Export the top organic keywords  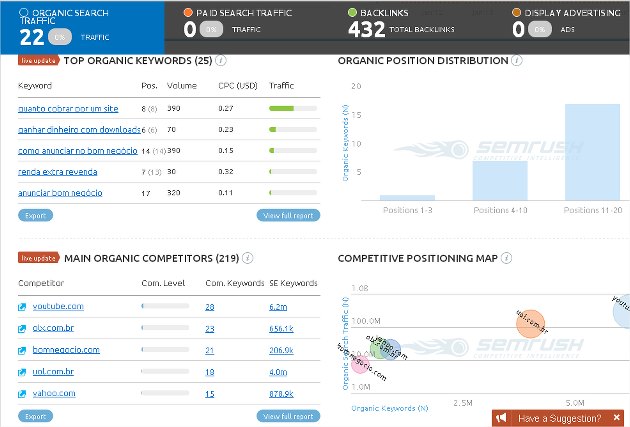(x=35, y=215)
